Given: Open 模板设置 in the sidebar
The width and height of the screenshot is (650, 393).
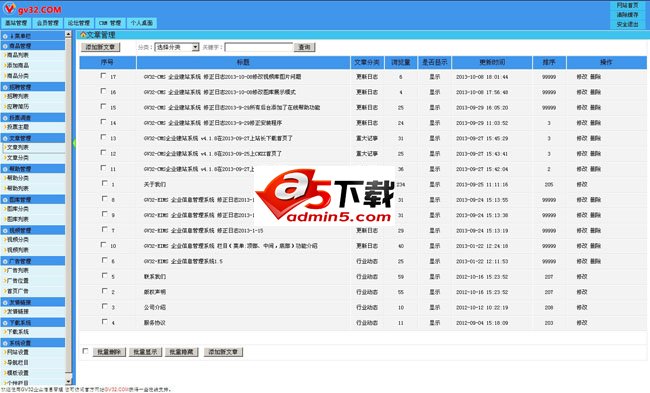Looking at the screenshot, I should [x=18, y=373].
